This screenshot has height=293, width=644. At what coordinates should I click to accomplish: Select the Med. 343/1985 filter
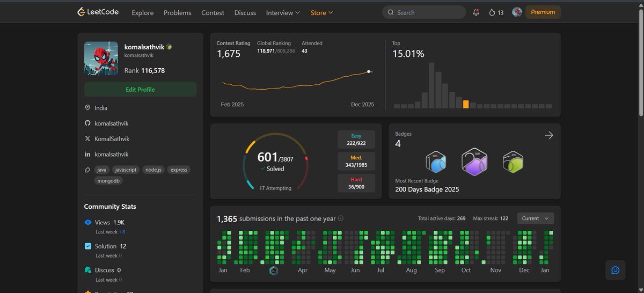(x=356, y=162)
